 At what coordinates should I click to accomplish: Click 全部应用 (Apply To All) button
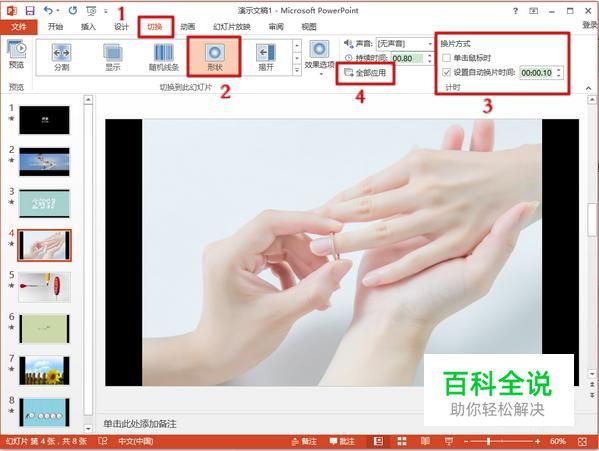coord(365,73)
